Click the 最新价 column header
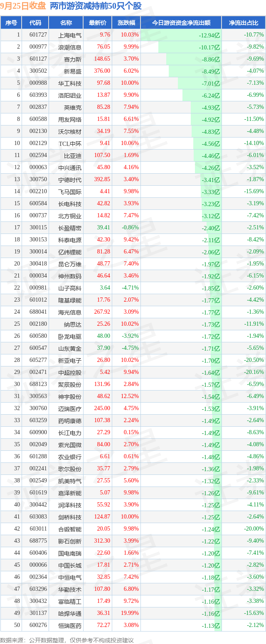Screen dimensions: 266x644 click(98, 23)
